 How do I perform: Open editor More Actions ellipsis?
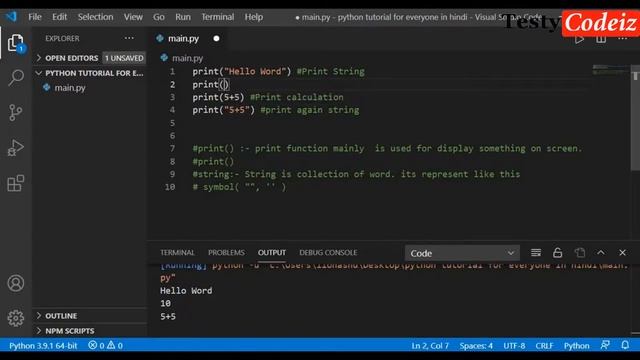point(622,39)
